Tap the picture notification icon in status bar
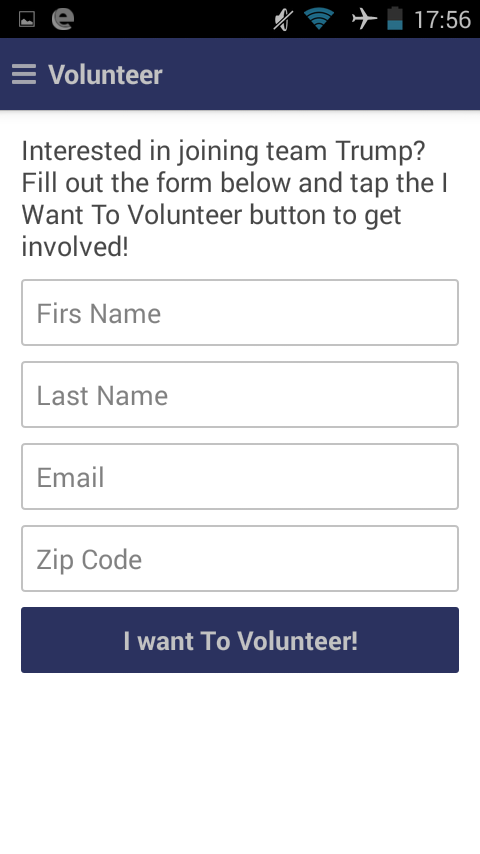The width and height of the screenshot is (480, 854). (x=27, y=19)
